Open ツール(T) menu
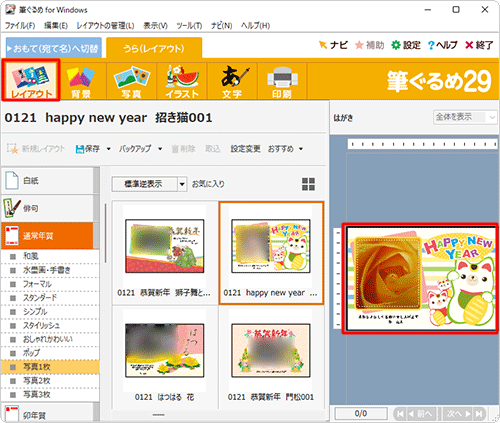The height and width of the screenshot is (423, 500). 189,25
